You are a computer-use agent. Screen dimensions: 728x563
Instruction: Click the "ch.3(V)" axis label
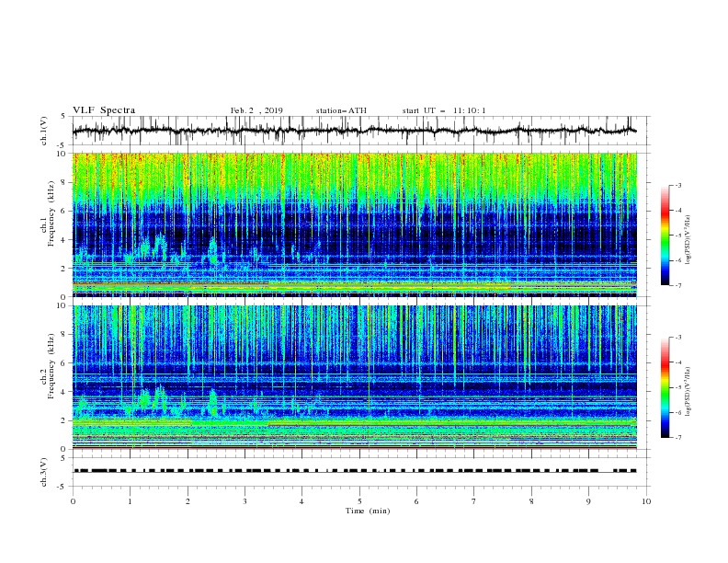tap(44, 472)
